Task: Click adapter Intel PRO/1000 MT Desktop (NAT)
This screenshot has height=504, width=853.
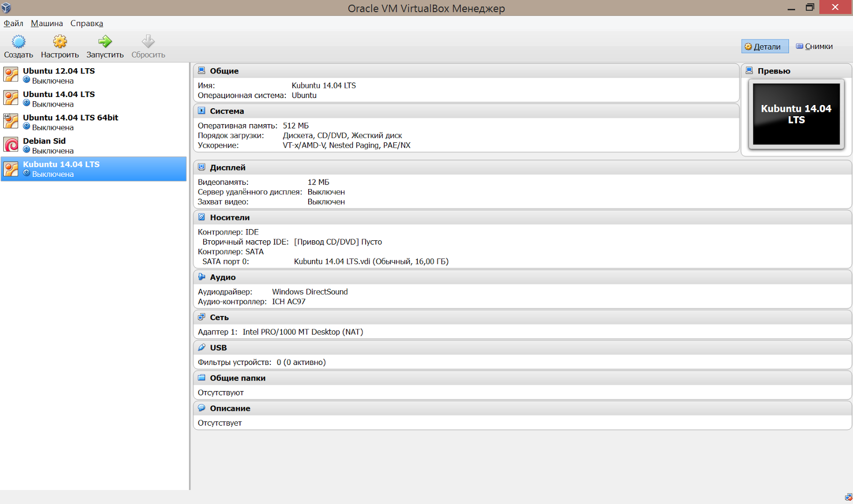Action: point(303,332)
